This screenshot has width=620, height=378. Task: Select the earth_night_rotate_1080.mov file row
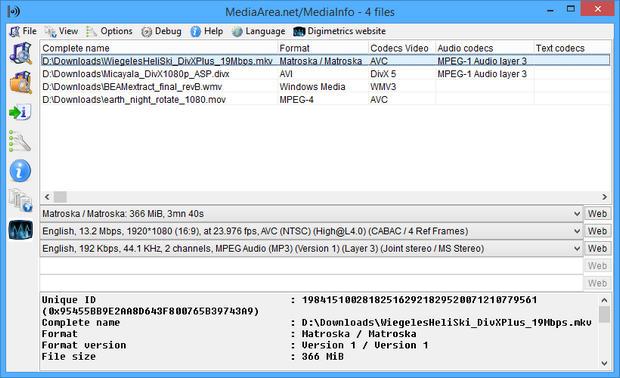[325, 100]
